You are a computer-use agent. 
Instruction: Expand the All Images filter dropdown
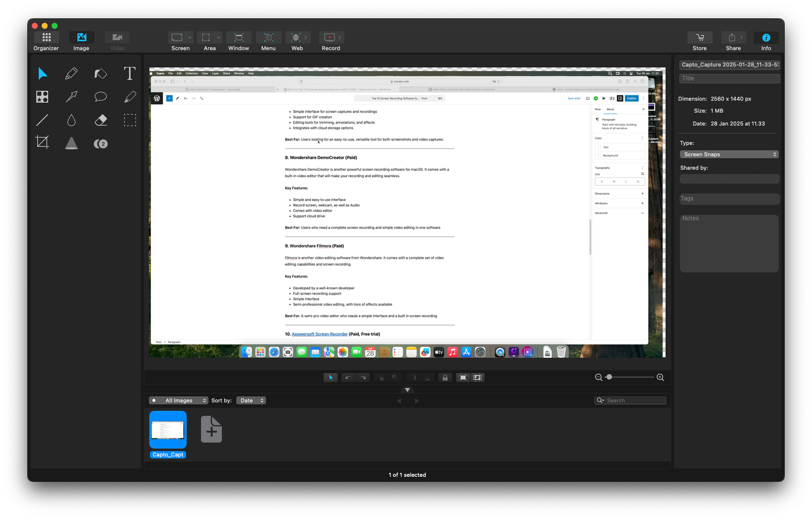click(179, 400)
